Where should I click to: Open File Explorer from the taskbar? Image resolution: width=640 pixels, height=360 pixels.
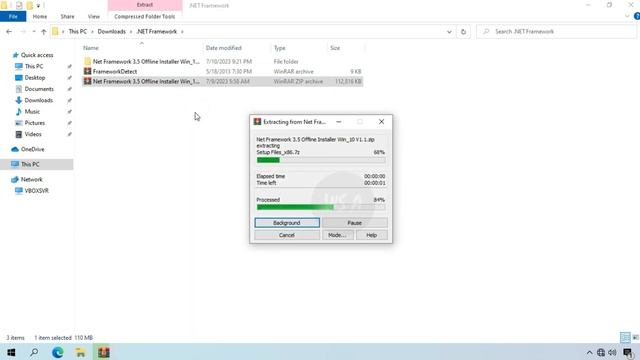coord(80,352)
